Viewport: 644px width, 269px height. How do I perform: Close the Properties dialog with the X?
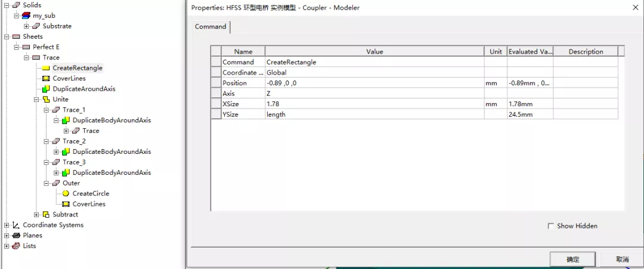(x=635, y=7)
